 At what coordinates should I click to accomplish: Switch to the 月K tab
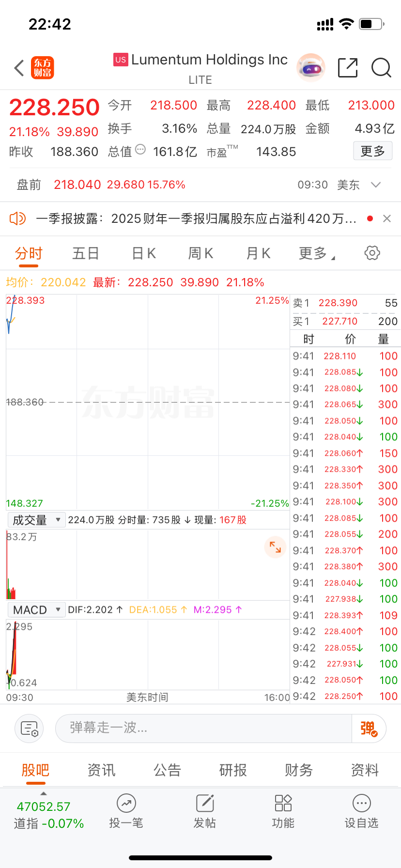point(258,253)
